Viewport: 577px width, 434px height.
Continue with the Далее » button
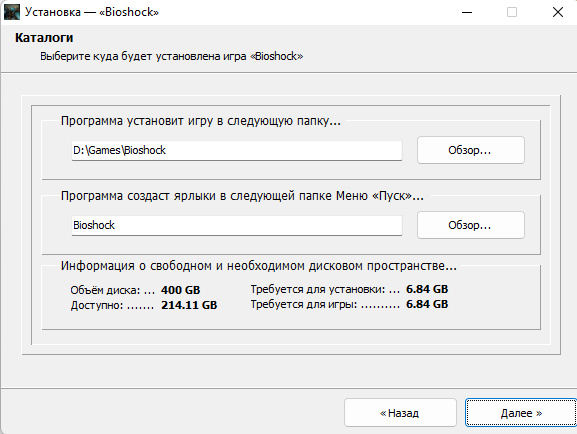[521, 413]
